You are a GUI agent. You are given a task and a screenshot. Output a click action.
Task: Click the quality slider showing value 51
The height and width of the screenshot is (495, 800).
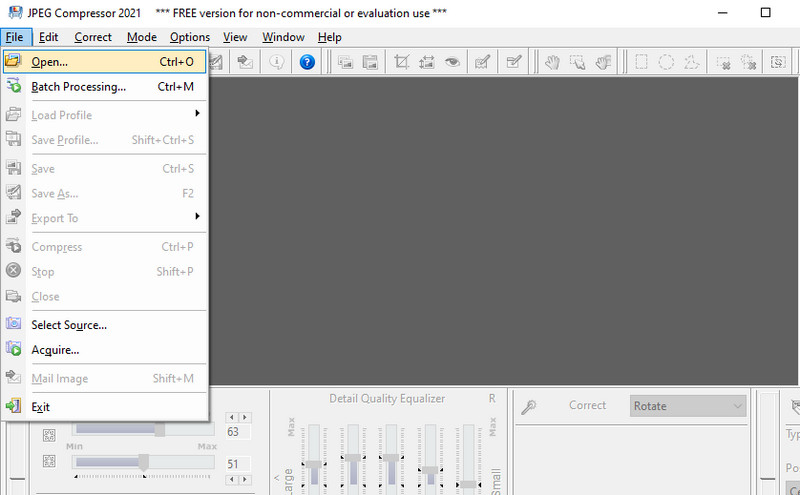[x=143, y=462]
